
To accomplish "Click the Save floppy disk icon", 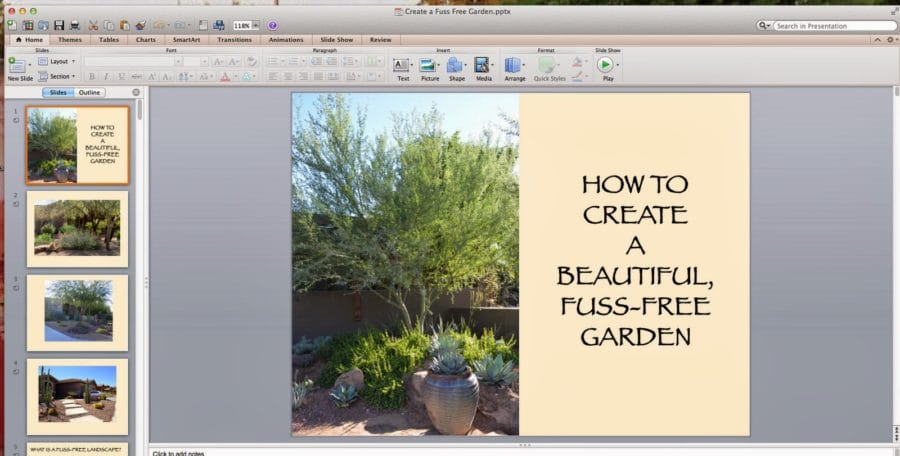I will [59, 25].
